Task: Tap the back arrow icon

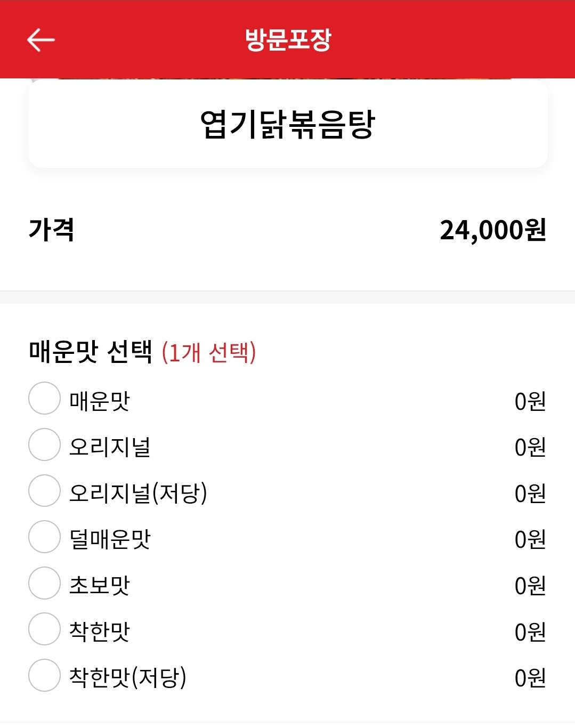Action: 41,40
